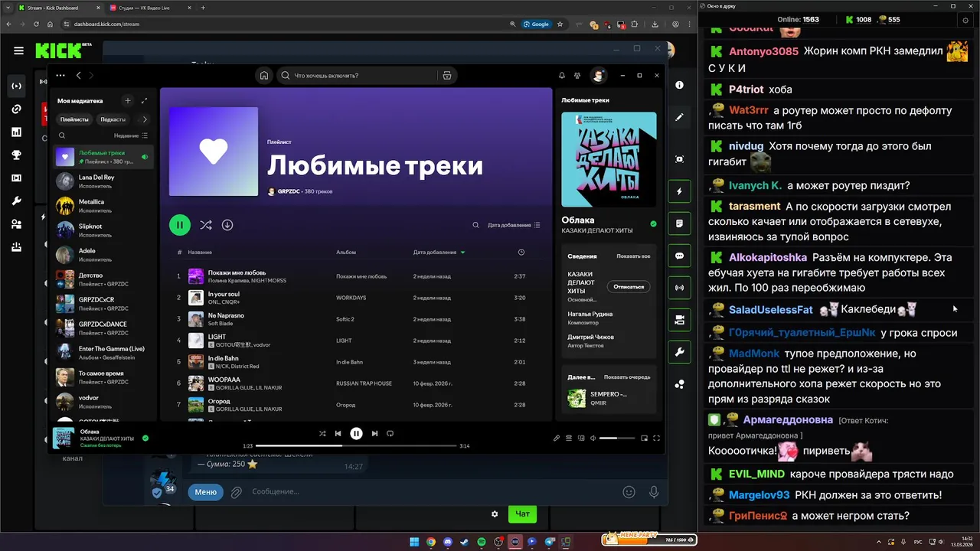Viewport: 980px width, 551px height.
Task: Open connect to device icon
Action: 582,438
